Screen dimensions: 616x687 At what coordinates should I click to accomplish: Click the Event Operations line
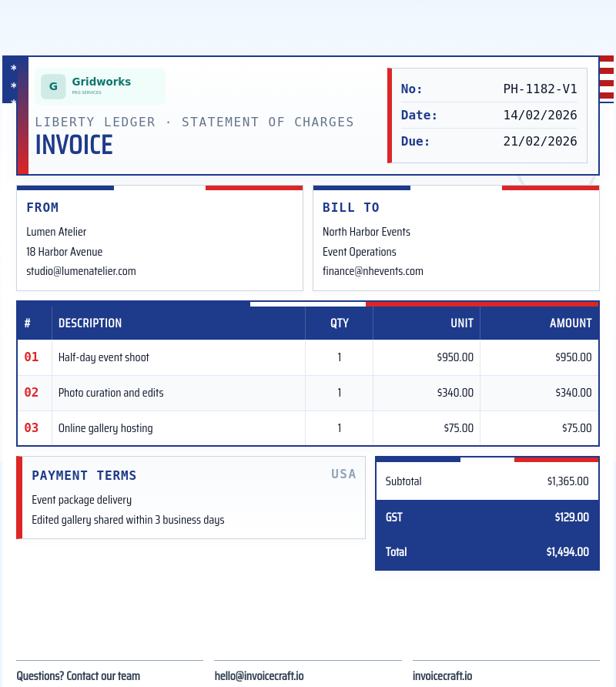[360, 252]
